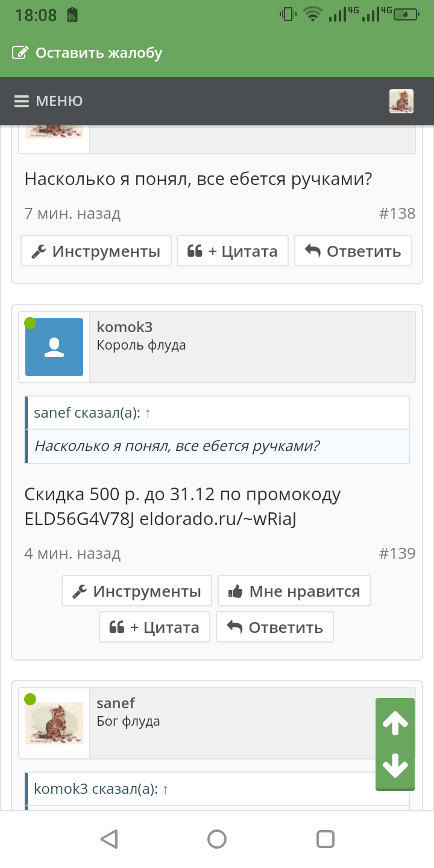Tap + Цитата on post #139
Screen dimensions: 434x868
click(155, 627)
